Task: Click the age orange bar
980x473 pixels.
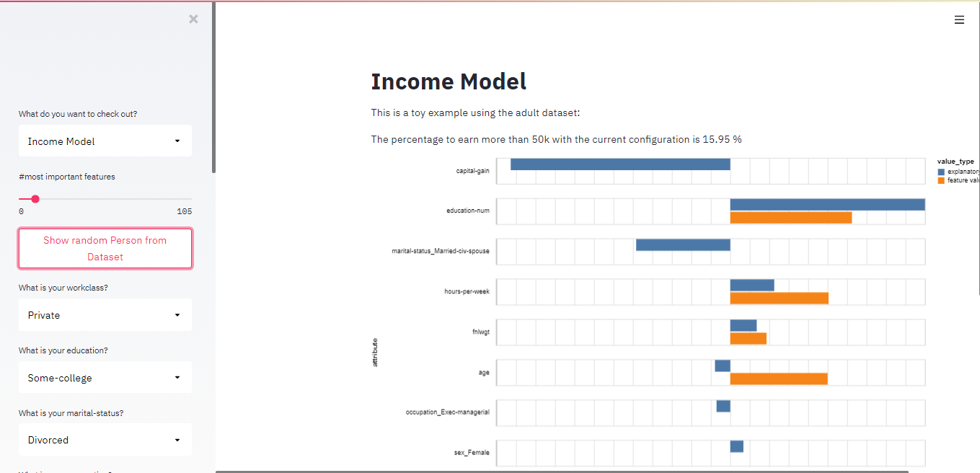Action: [779, 379]
